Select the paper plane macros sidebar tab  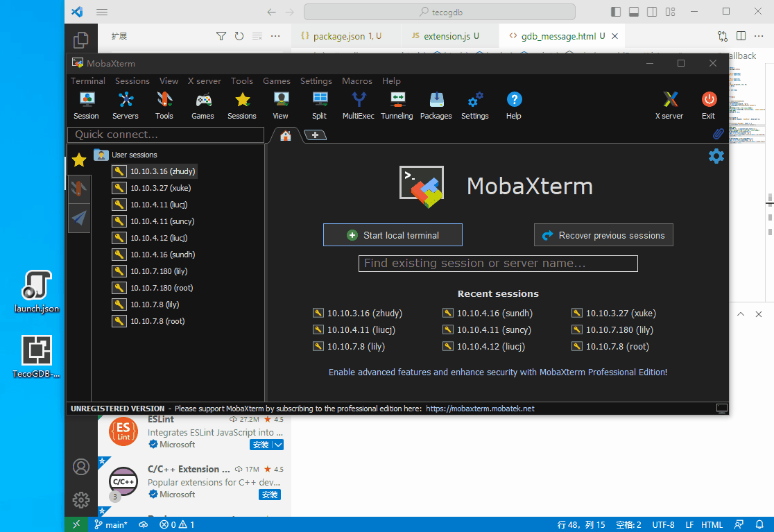79,218
